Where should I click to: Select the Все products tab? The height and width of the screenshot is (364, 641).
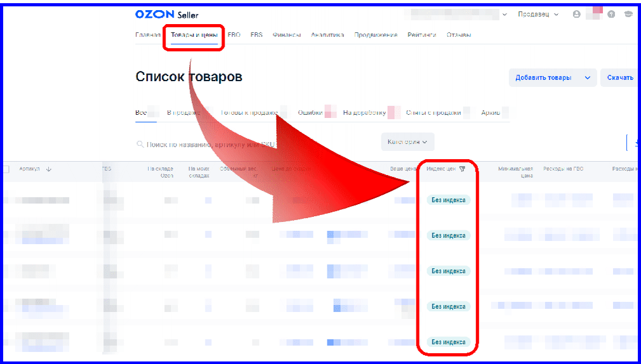click(x=141, y=113)
